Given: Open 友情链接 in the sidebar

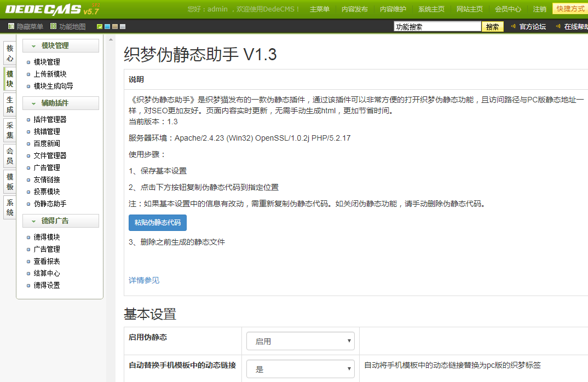Looking at the screenshot, I should 47,180.
